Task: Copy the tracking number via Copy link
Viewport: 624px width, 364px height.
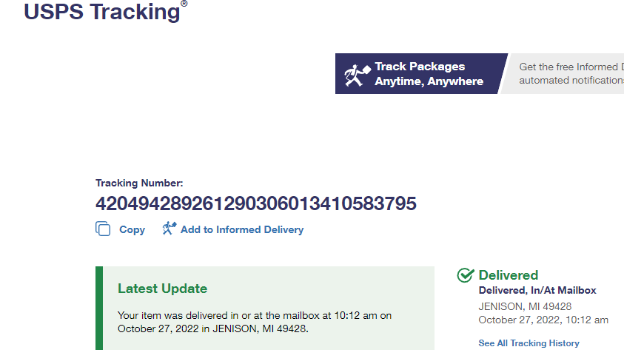Action: [132, 229]
